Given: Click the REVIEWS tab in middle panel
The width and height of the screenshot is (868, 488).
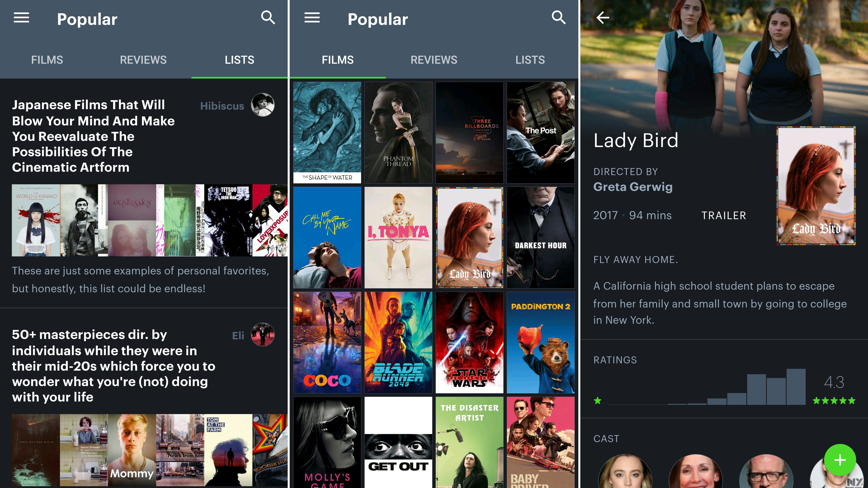Looking at the screenshot, I should (433, 59).
